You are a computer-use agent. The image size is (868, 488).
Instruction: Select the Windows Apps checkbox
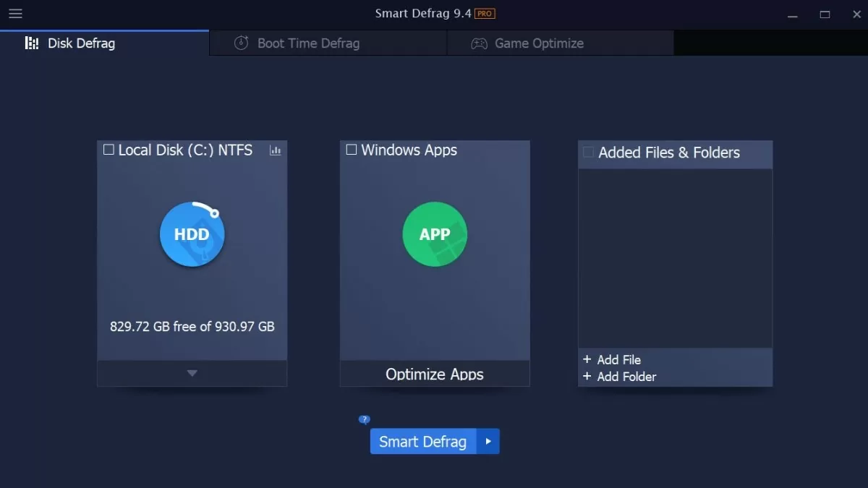352,149
